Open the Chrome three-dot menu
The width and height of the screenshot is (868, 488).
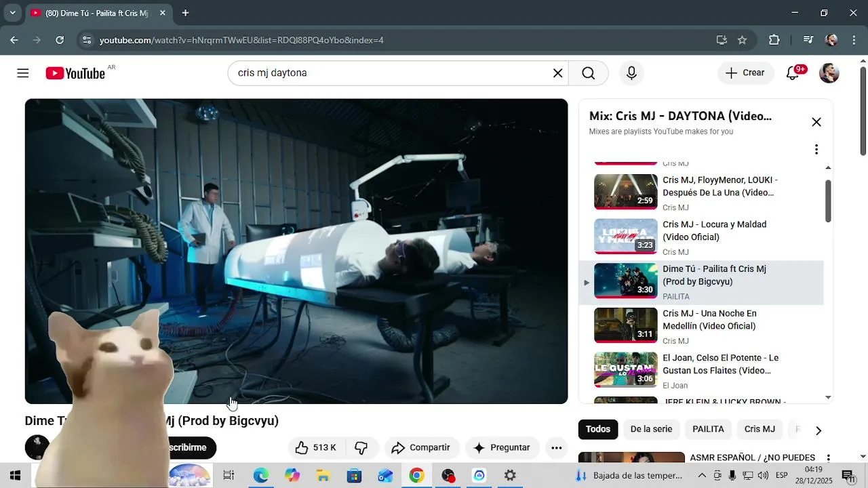(x=853, y=40)
